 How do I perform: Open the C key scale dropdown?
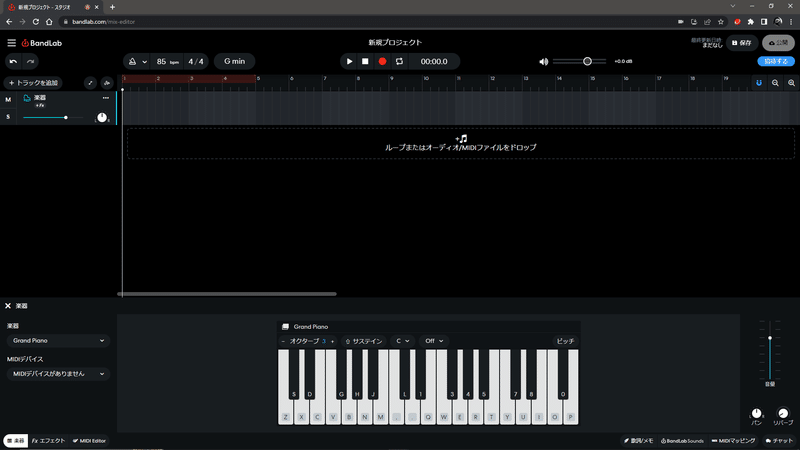[x=403, y=341]
